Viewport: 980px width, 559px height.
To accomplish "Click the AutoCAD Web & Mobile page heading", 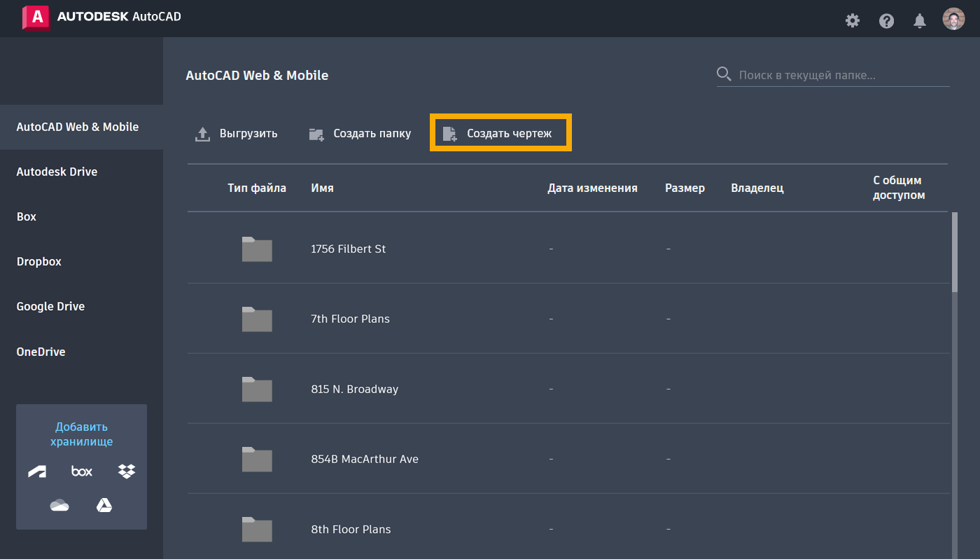I will pyautogui.click(x=257, y=75).
